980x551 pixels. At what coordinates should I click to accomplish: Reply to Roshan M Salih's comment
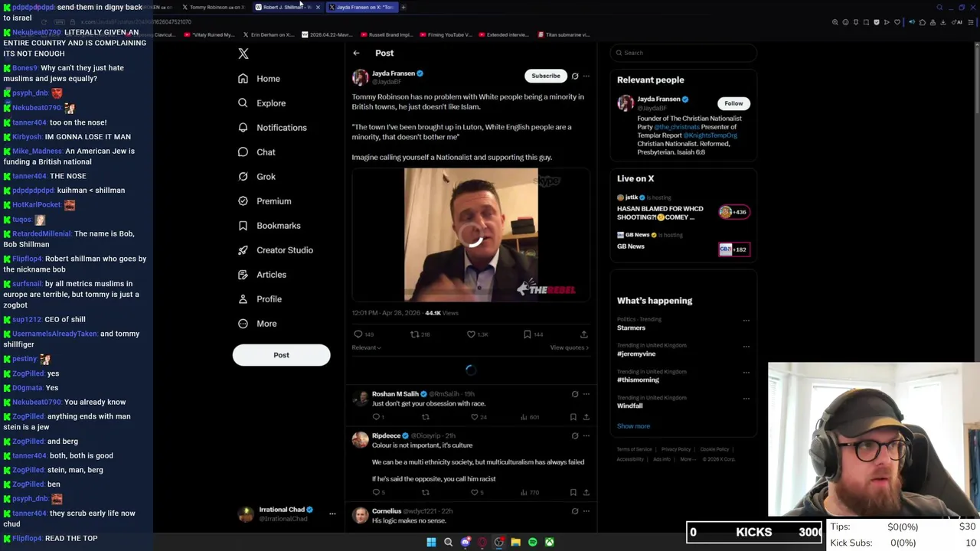click(376, 417)
